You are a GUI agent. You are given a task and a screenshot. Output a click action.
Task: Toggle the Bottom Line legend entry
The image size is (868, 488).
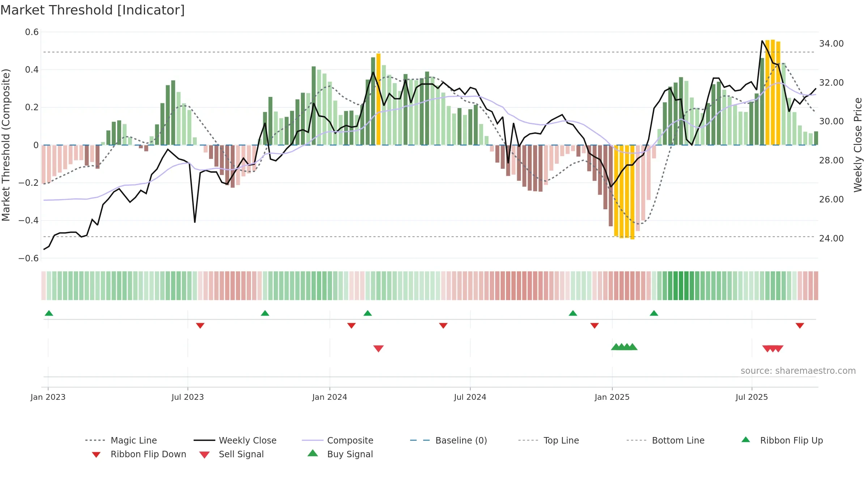tap(665, 440)
